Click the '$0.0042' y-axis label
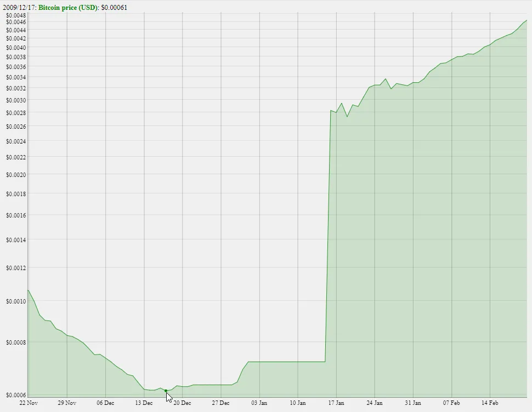The width and height of the screenshot is (532, 412). [x=16, y=38]
